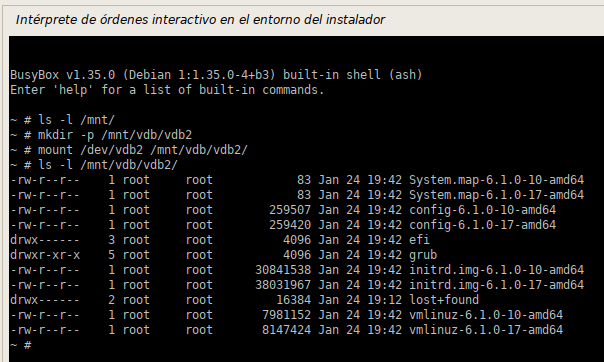Image resolution: width=604 pixels, height=362 pixels.
Task: Click the vmlinuz-6.1.0-17-amd64 filename
Action: pyautogui.click(x=486, y=330)
